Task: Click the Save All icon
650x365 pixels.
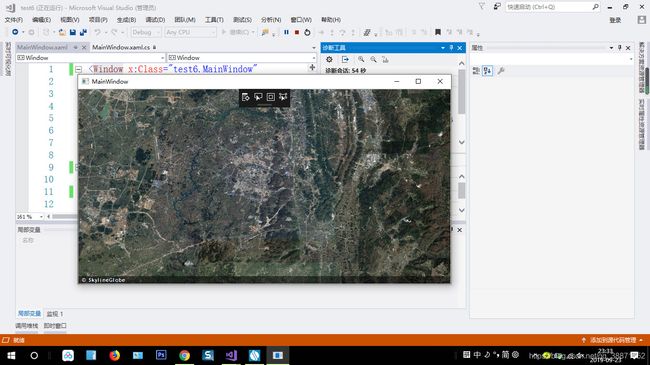Action: [x=83, y=32]
